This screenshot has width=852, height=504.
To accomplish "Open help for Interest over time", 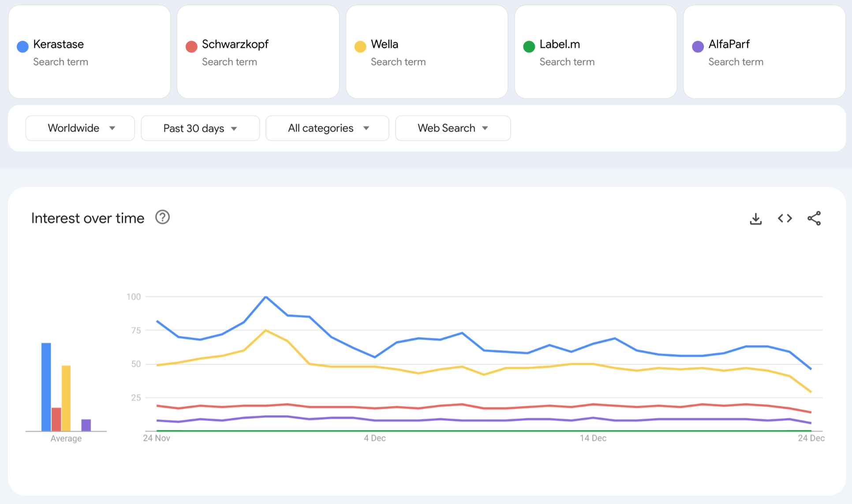I will click(162, 217).
